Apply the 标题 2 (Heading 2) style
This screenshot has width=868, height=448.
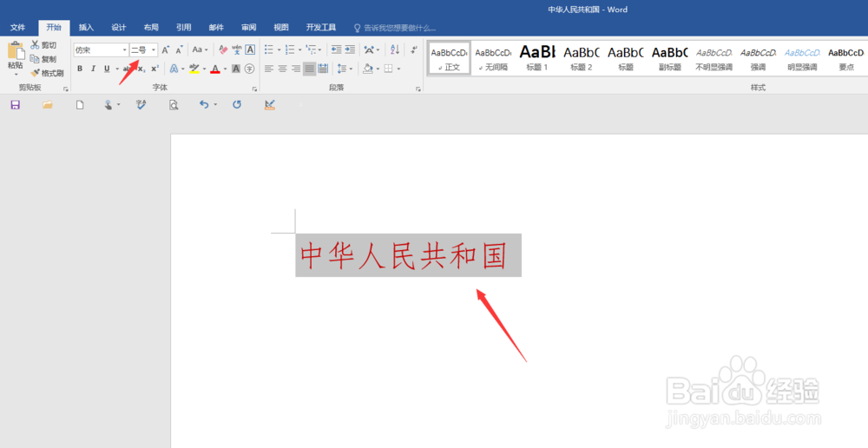click(x=582, y=59)
